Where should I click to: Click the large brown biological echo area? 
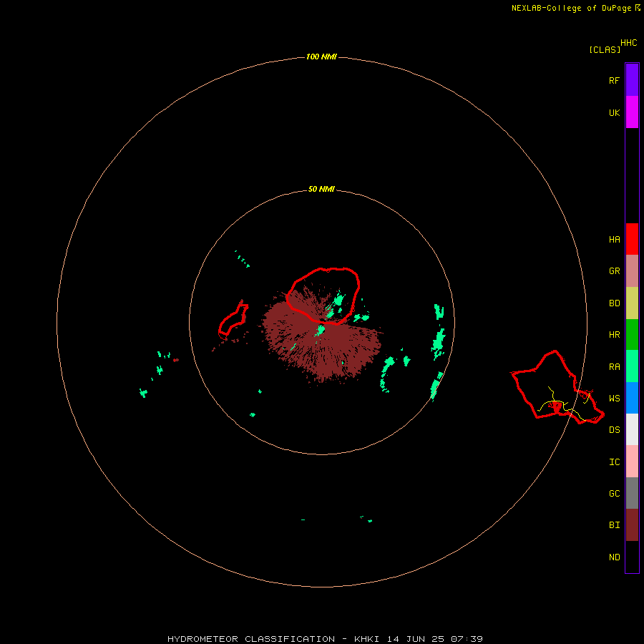click(321, 341)
